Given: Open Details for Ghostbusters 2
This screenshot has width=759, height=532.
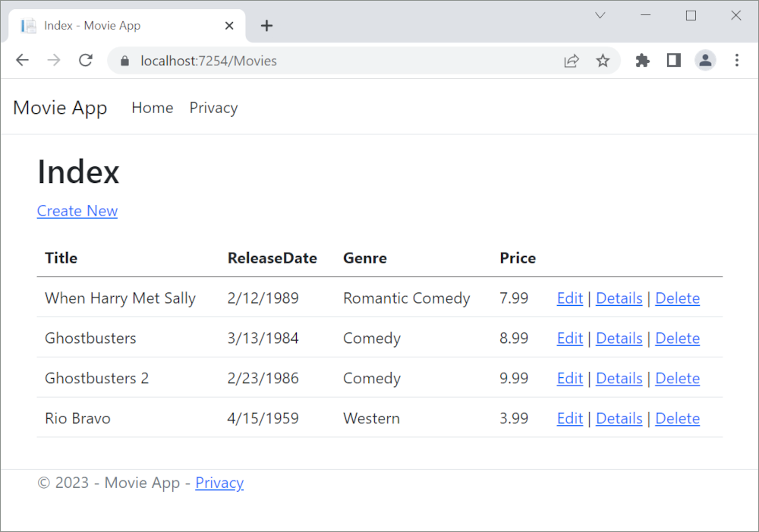Looking at the screenshot, I should point(619,378).
